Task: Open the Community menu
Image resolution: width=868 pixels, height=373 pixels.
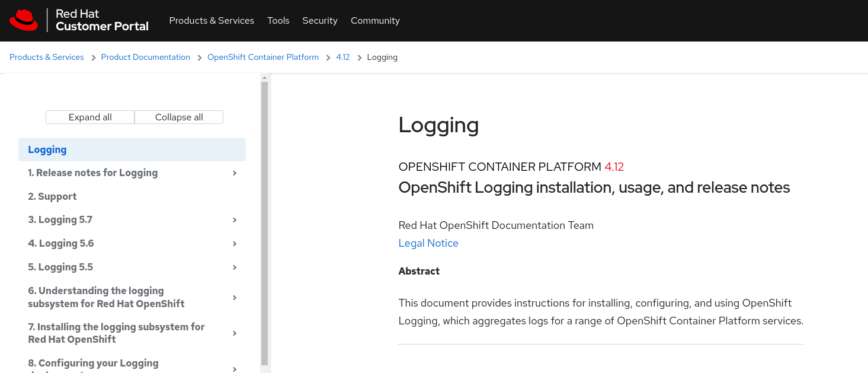Action: [375, 21]
